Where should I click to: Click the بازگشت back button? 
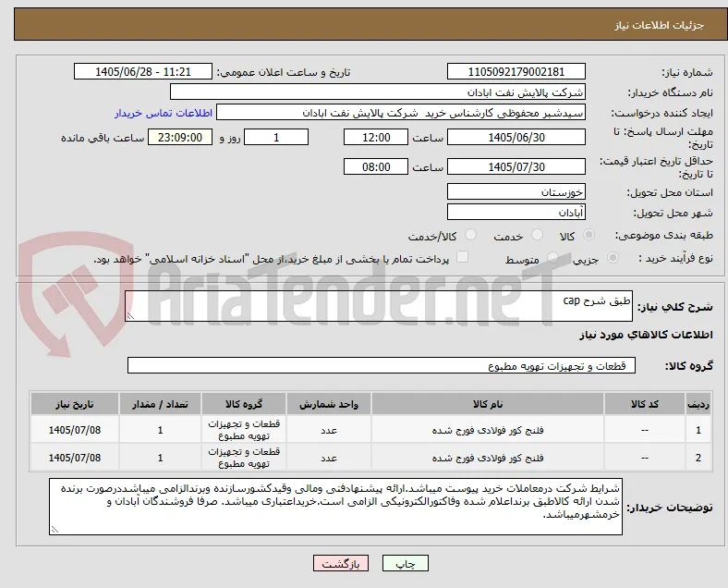341,564
